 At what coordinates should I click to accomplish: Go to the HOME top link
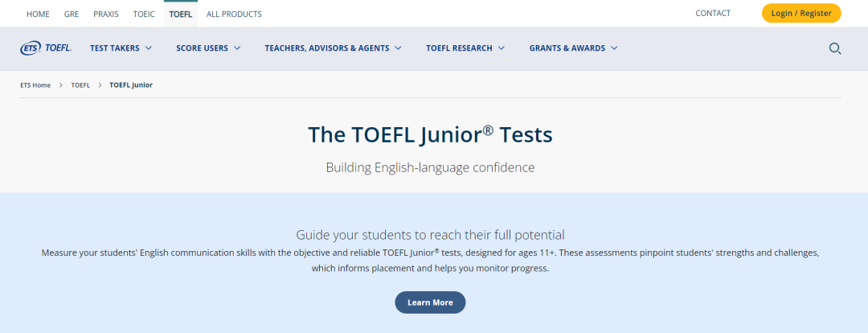[38, 14]
